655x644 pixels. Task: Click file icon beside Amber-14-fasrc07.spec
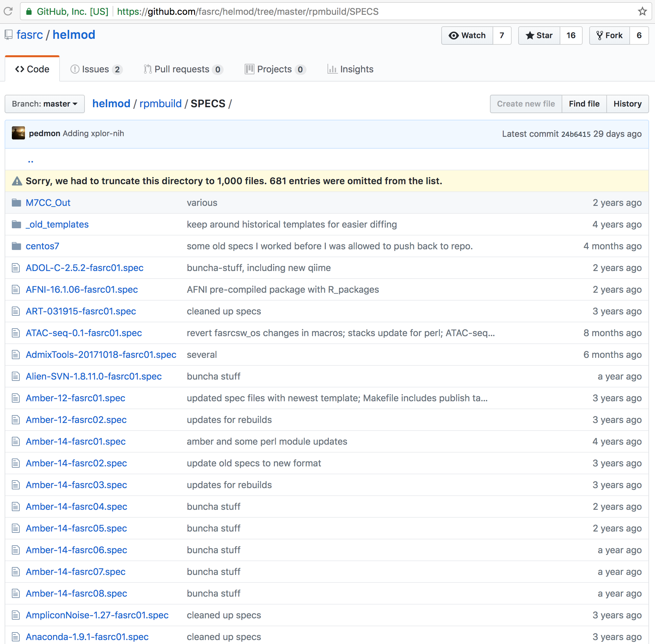[16, 572]
